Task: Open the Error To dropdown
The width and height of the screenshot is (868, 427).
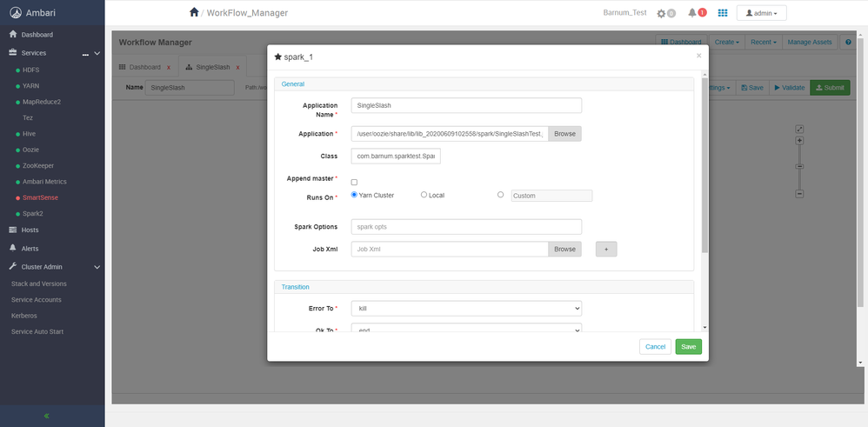Action: [x=466, y=308]
